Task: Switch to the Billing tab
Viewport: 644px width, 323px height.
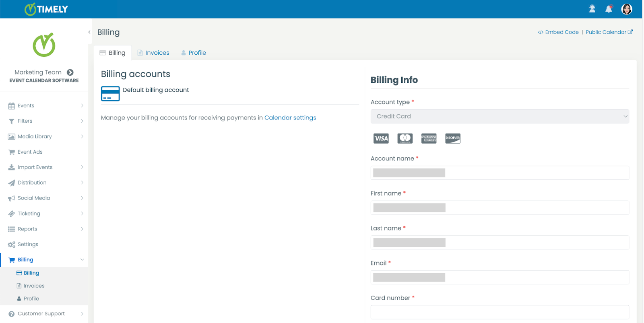Action: 113,53
